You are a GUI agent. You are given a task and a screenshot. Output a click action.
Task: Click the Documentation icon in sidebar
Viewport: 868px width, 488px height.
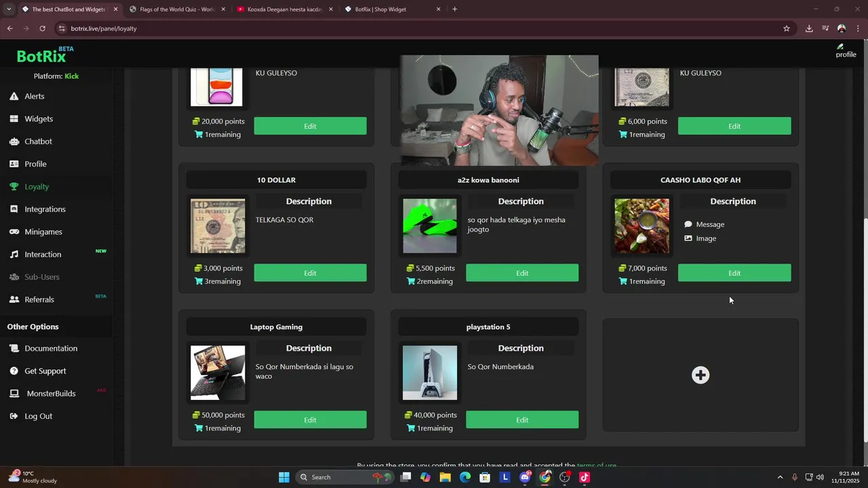[x=14, y=348]
